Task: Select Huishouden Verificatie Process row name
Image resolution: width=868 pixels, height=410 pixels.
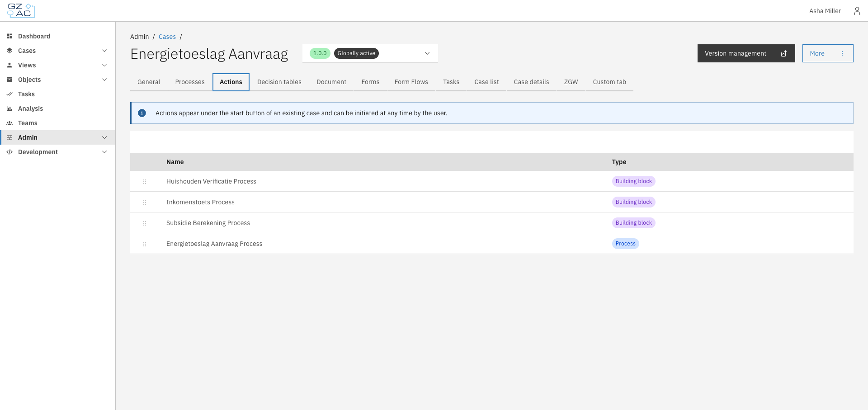Action: pyautogui.click(x=211, y=181)
